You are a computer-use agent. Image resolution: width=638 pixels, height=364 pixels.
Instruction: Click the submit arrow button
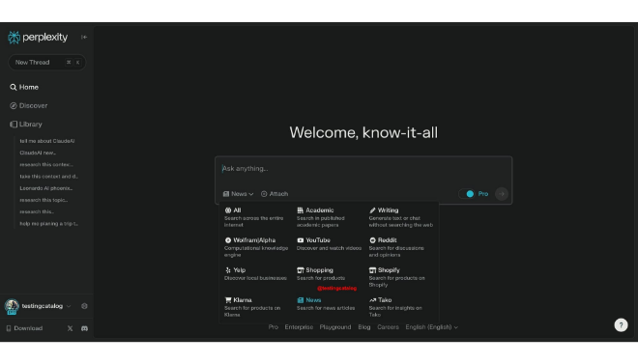502,194
